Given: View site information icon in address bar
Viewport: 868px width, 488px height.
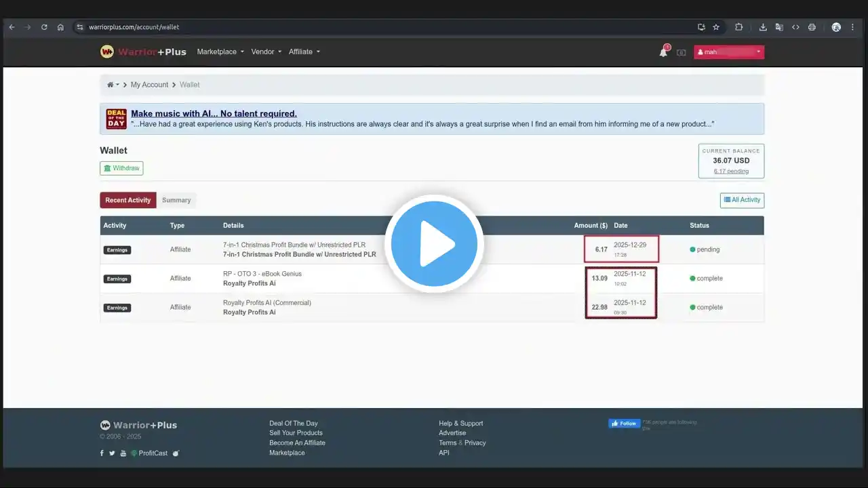Looking at the screenshot, I should point(79,27).
